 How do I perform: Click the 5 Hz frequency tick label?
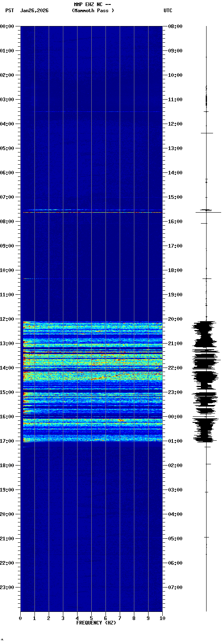91,618
